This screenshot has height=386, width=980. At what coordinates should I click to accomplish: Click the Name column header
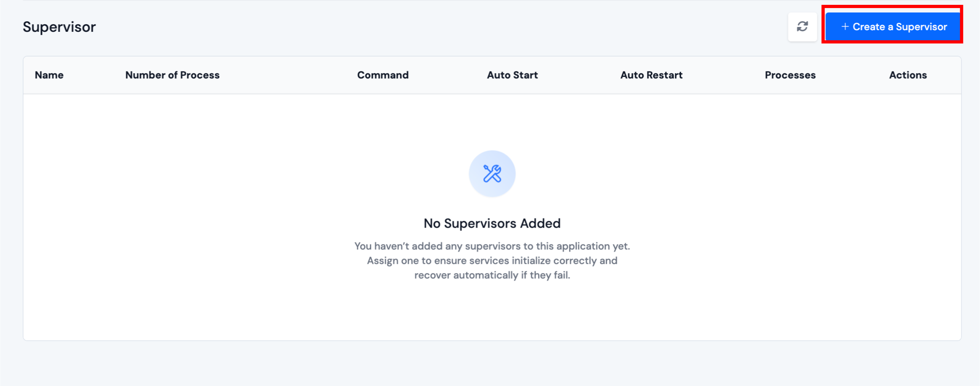tap(49, 75)
